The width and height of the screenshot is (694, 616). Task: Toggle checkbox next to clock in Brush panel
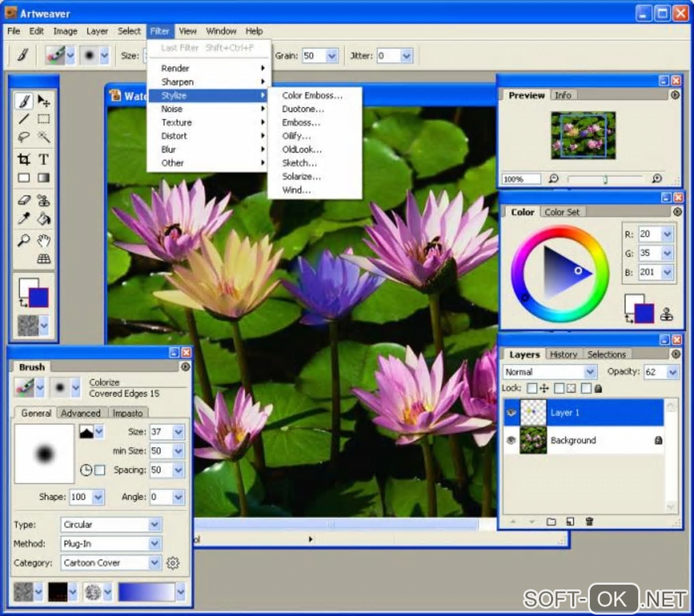(x=100, y=470)
